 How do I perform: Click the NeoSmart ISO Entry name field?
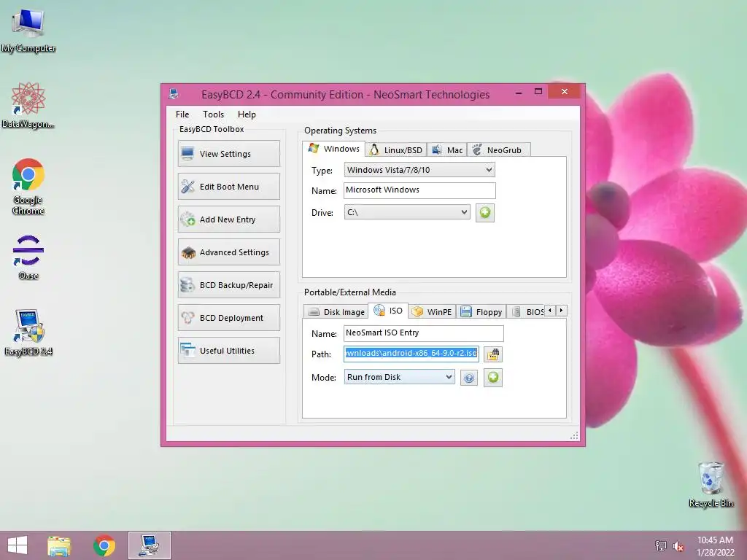423,333
